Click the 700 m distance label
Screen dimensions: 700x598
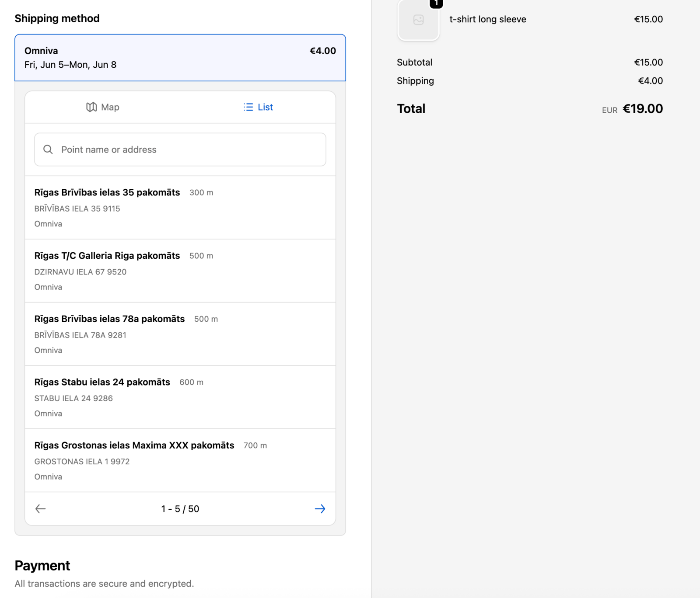pos(255,445)
